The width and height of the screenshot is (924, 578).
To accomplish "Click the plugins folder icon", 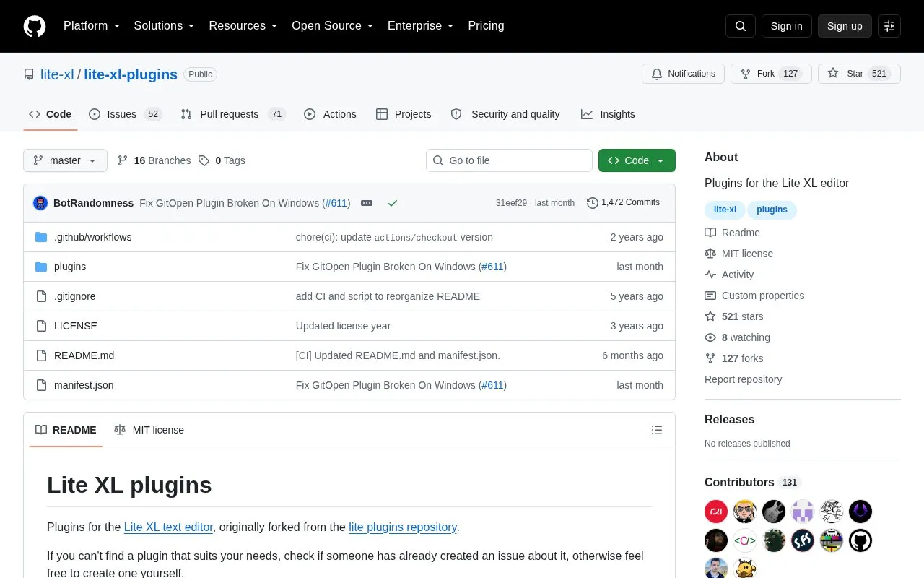I will pyautogui.click(x=41, y=267).
